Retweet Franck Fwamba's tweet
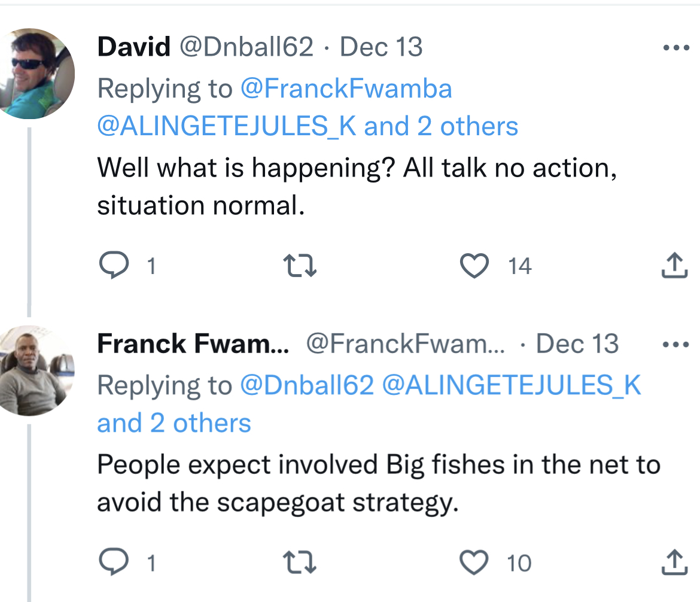Screen dimensions: 700x602 [300, 562]
